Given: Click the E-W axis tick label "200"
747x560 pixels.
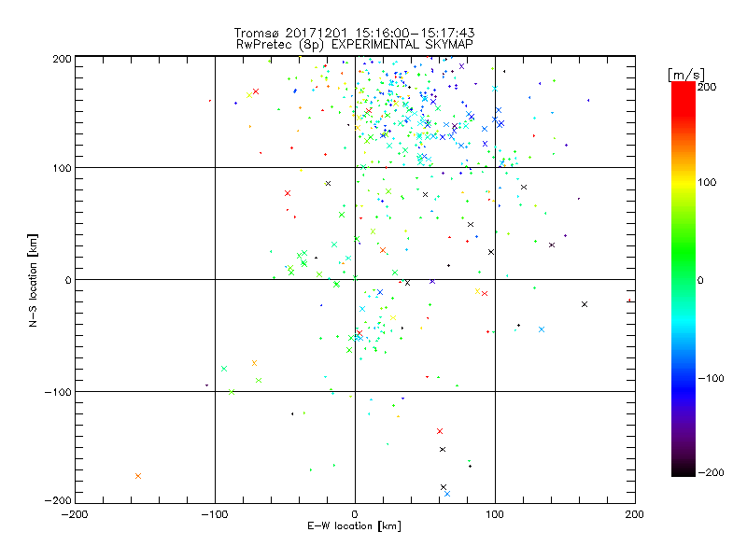Looking at the screenshot, I should (635, 514).
